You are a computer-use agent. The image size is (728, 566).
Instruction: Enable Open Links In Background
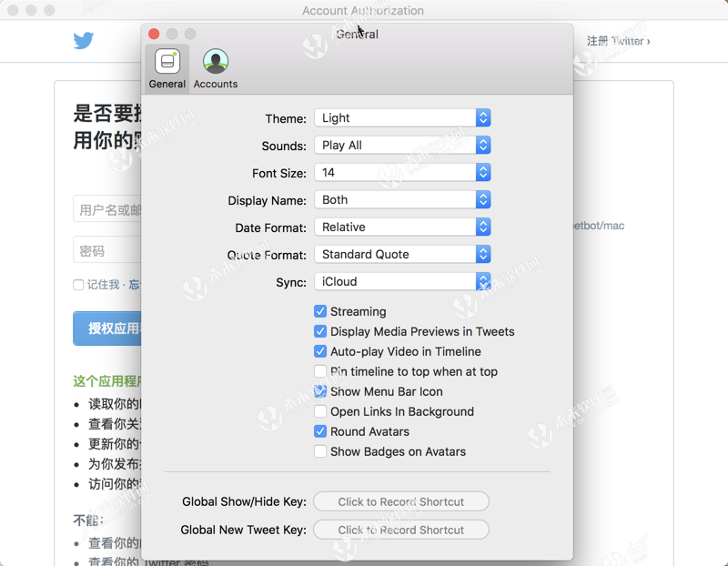[320, 411]
